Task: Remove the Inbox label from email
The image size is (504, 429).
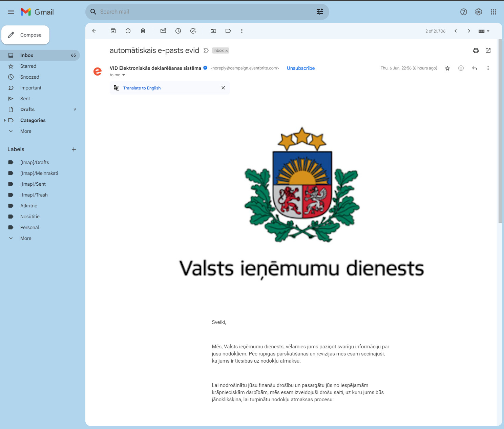Action: click(x=227, y=51)
